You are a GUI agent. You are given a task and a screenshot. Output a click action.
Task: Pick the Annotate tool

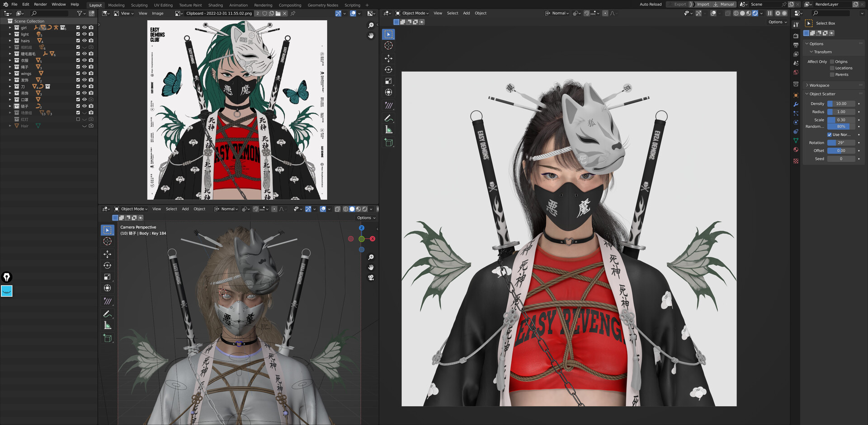point(388,118)
